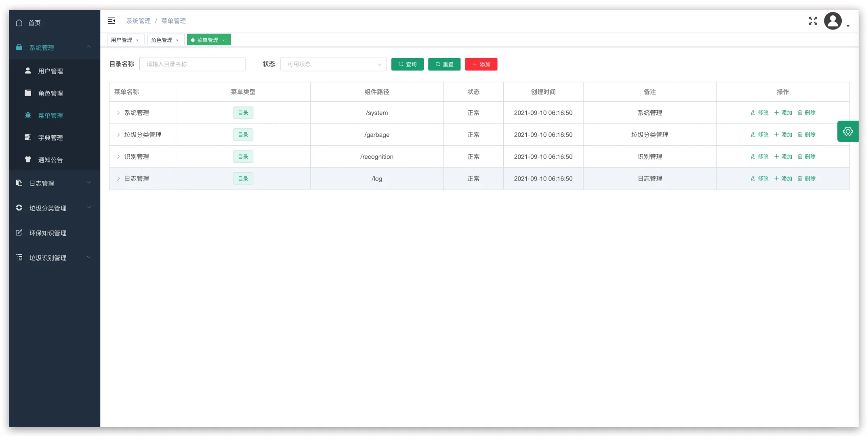
Task: Toggle fullscreen mode icon
Action: (813, 21)
